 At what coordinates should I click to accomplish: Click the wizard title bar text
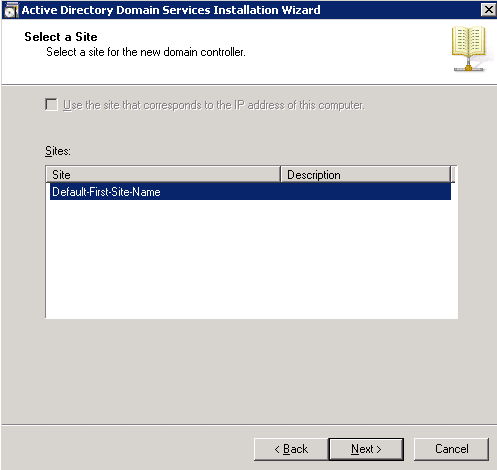[x=171, y=10]
